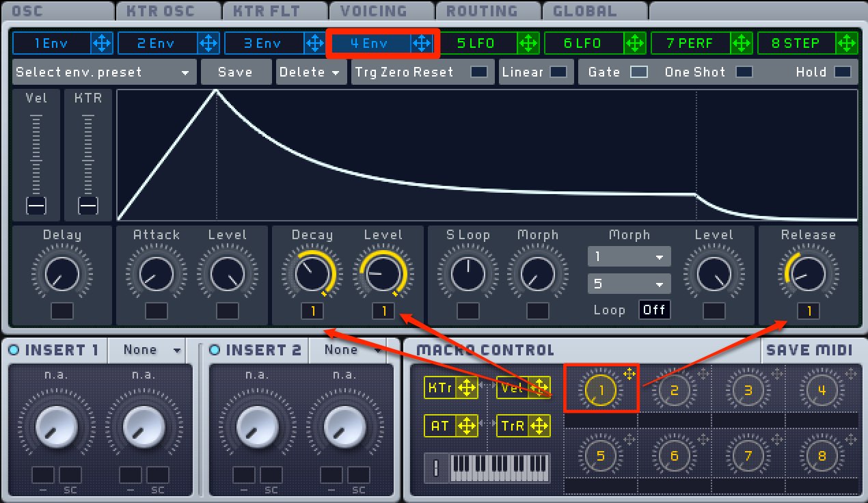Open the VOICING tab
Screen dimensions: 868x503
(381, 11)
